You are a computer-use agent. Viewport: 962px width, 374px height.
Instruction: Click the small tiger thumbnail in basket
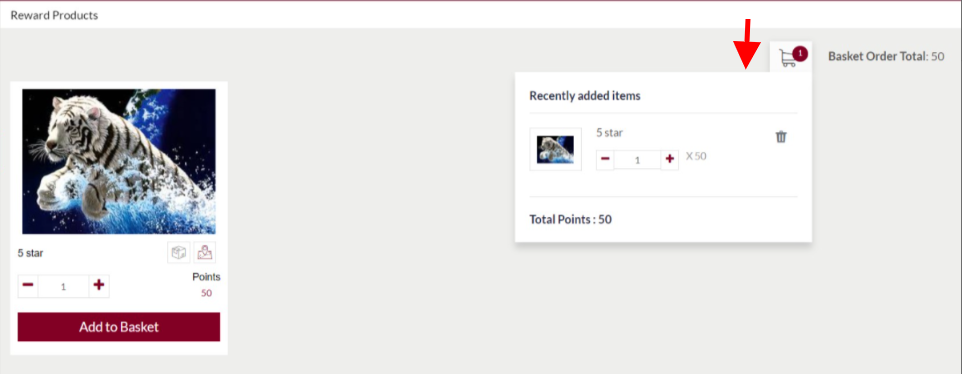click(555, 149)
